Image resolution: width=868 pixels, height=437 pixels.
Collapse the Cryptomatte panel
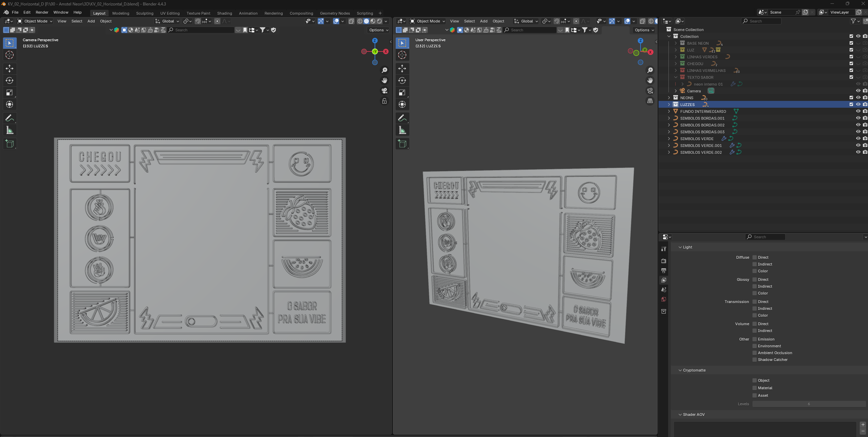680,370
